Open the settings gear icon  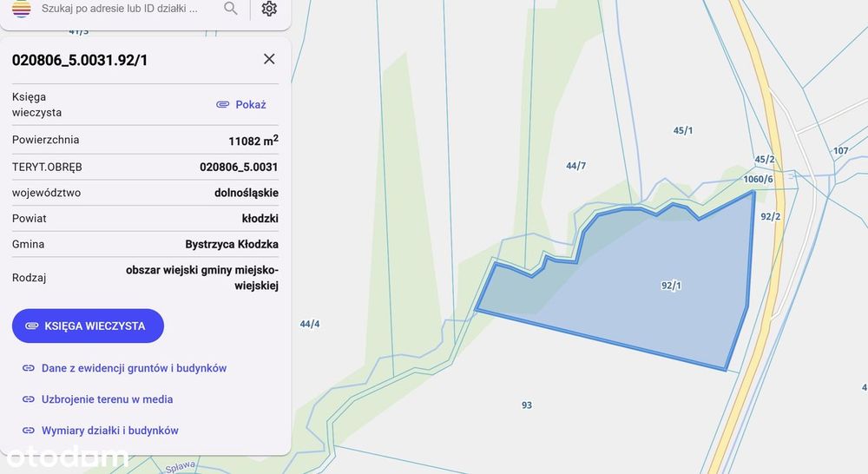[x=269, y=9]
